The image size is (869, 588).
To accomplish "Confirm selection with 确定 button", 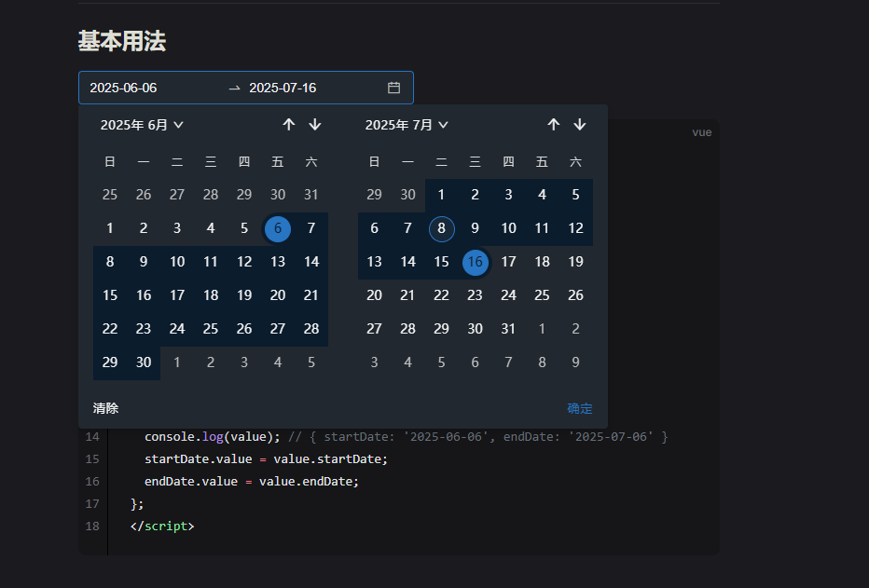I will click(x=580, y=408).
